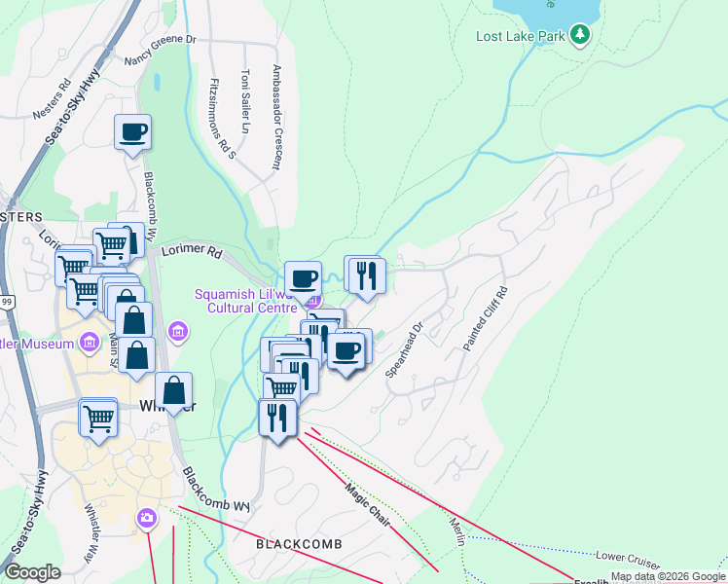
Task: Select the Painted Cliff Rd label
Action: [x=486, y=318]
